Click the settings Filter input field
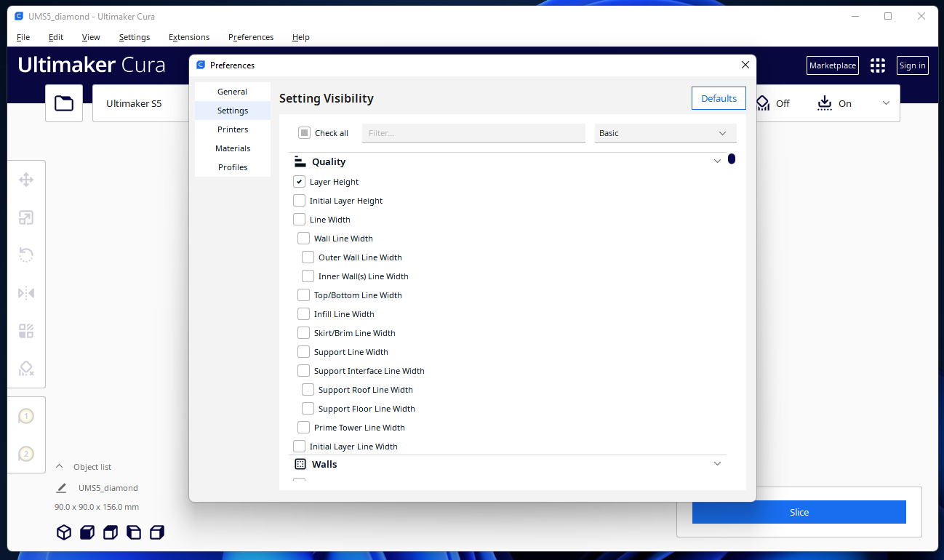Viewport: 944px width, 560px height. [473, 133]
